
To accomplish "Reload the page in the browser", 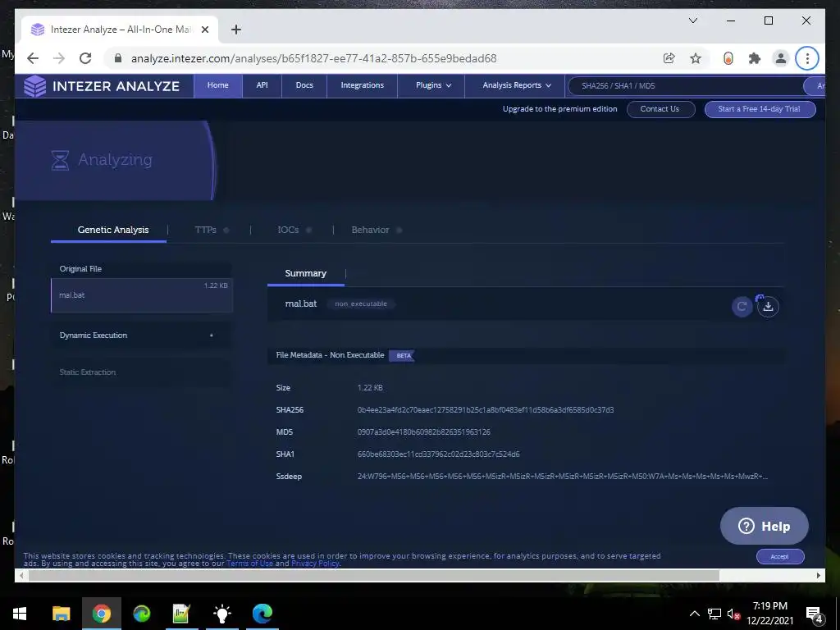I will pyautogui.click(x=85, y=58).
